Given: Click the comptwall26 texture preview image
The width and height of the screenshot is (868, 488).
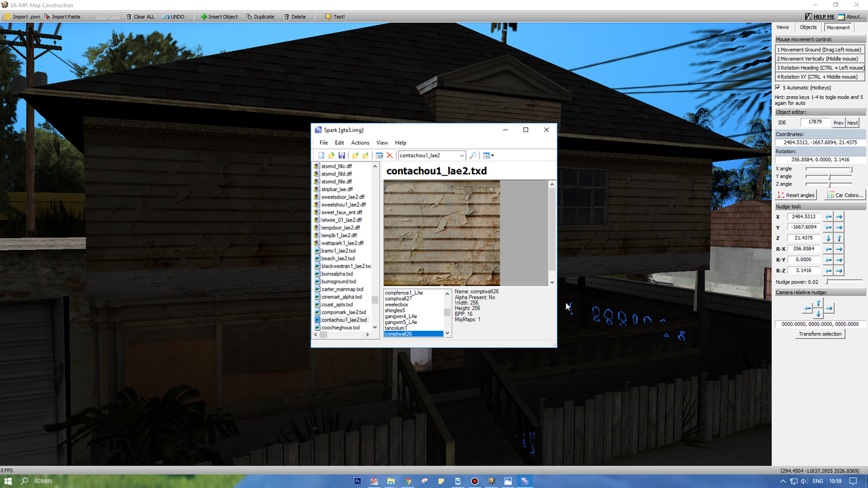Looking at the screenshot, I should click(441, 232).
